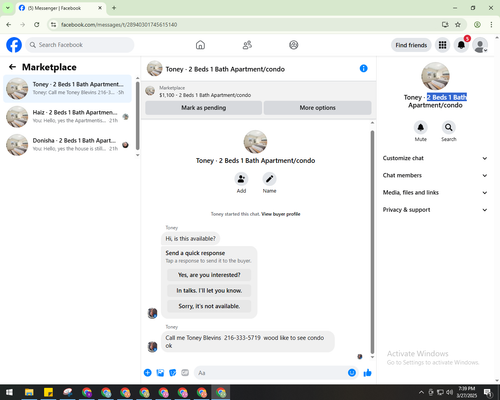Click the browser address bar URL
This screenshot has height=400, width=500.
(119, 25)
